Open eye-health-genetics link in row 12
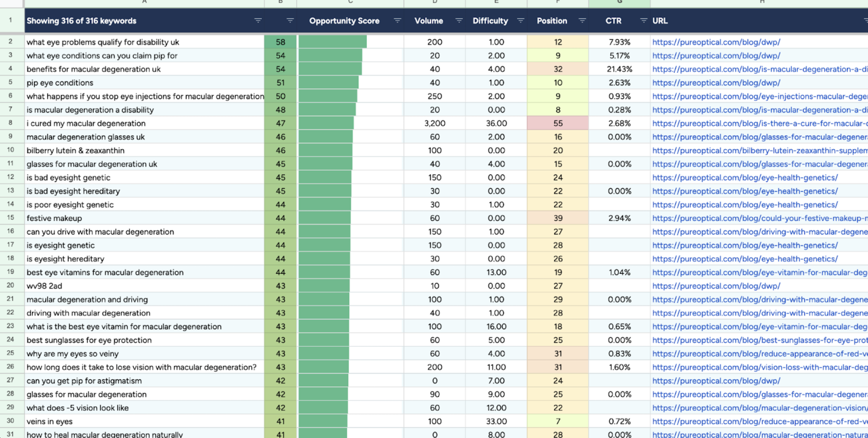 (x=745, y=178)
